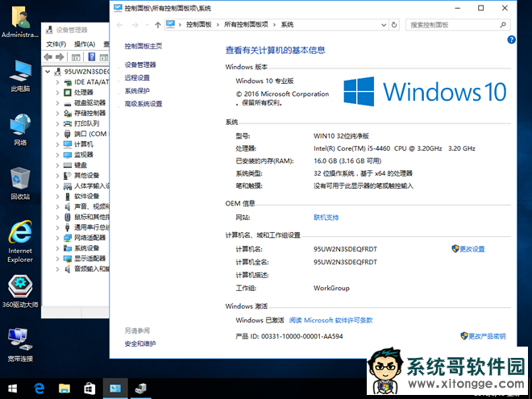
Task: Open the 设备管理器 link in the sidebar
Action: [x=140, y=64]
